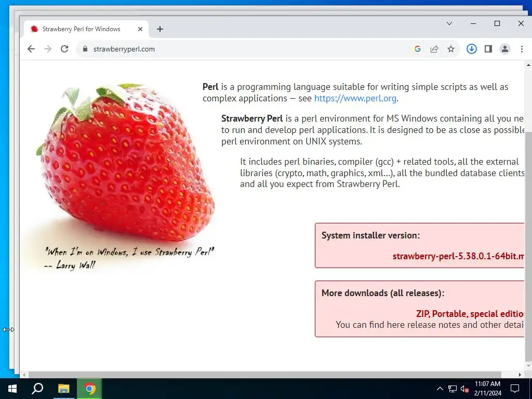The image size is (532, 399).
Task: Open the ZIP, Portable, special editions link
Action: (x=470, y=313)
